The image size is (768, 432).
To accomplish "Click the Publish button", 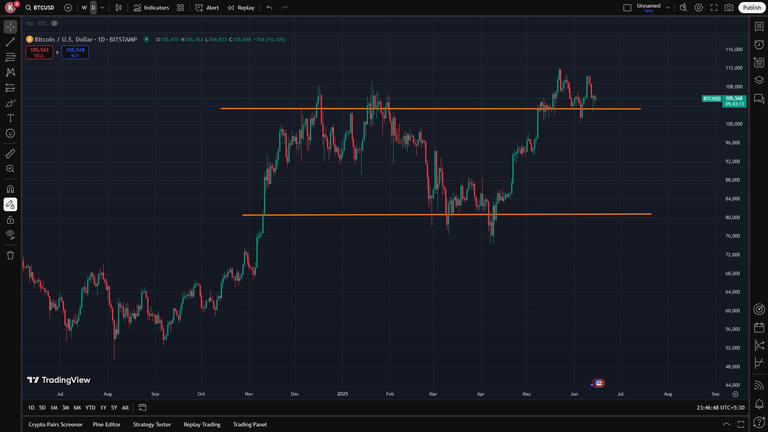I will (752, 8).
